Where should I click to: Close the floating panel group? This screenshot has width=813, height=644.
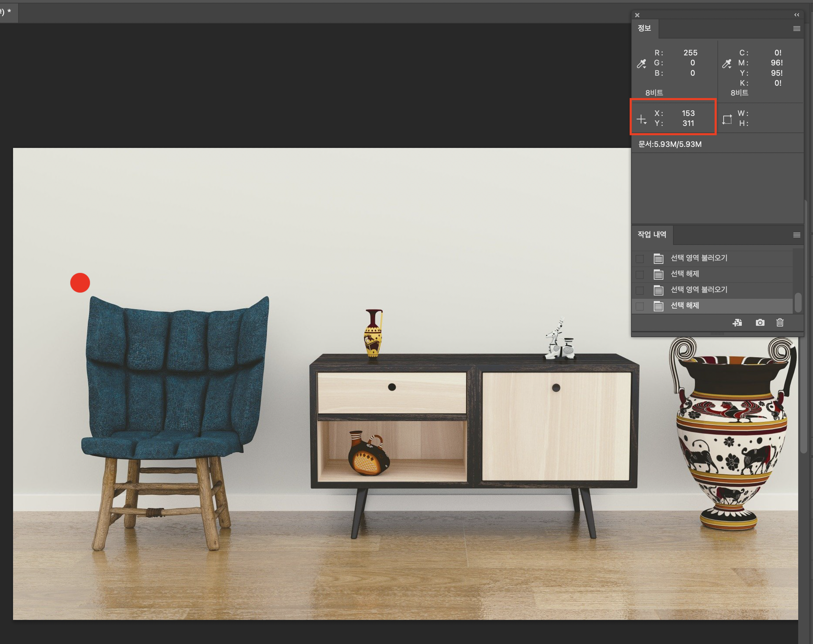pyautogui.click(x=637, y=15)
